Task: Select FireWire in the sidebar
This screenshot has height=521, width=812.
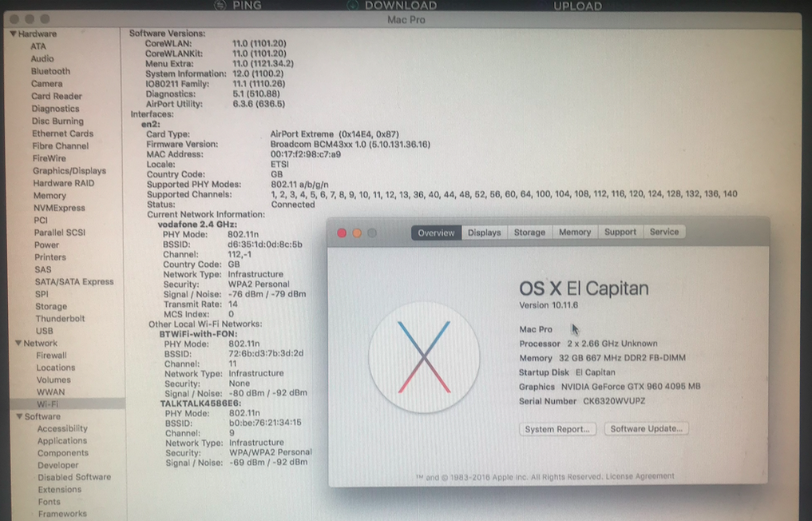Action: [x=50, y=158]
